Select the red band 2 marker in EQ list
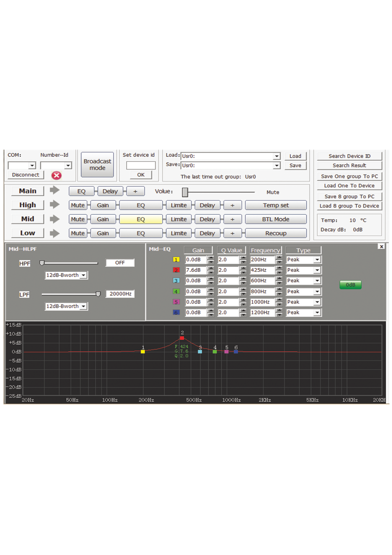 point(176,270)
